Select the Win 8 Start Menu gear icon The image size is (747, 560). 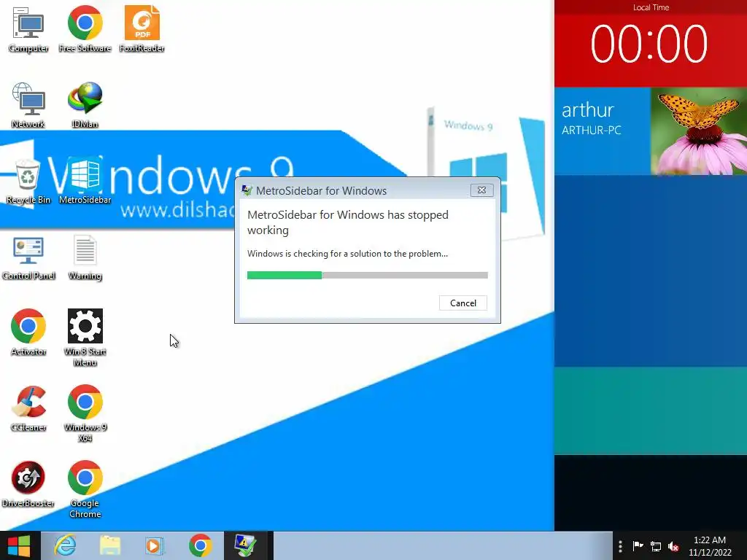pos(85,337)
